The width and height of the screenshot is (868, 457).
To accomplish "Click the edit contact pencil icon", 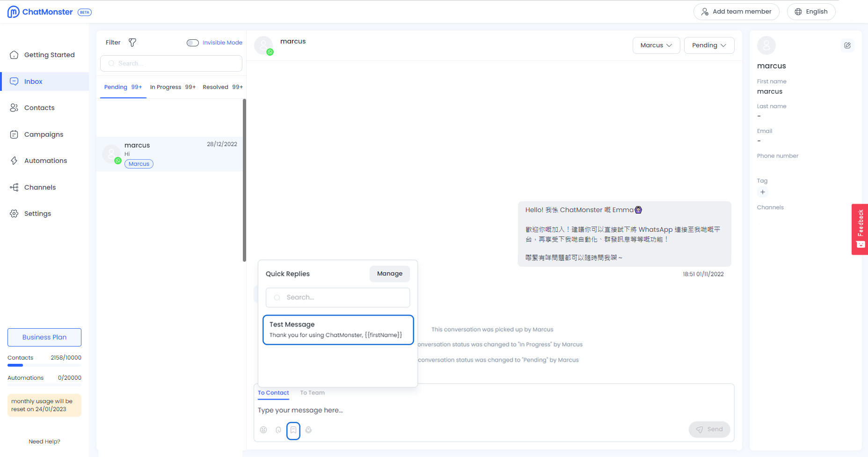I will (847, 45).
